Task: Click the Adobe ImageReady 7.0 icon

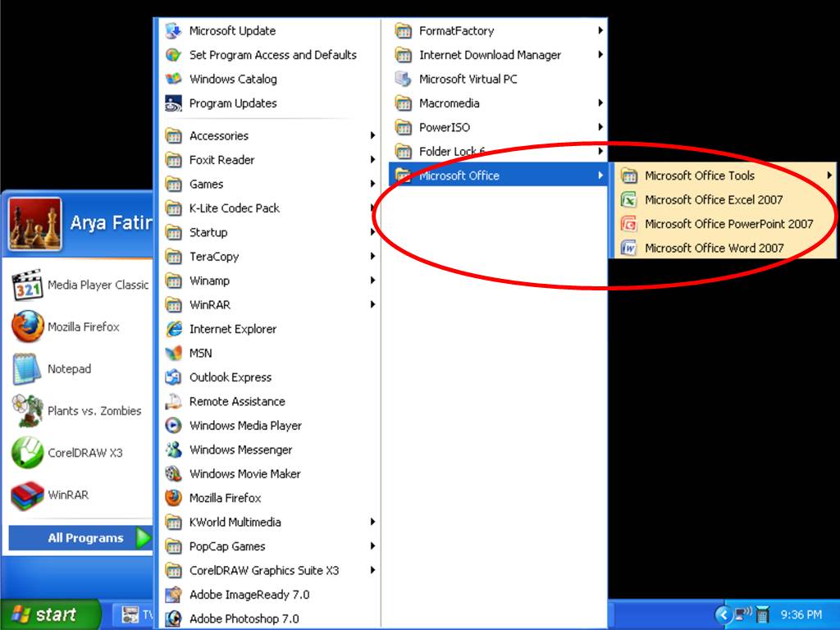Action: 173,595
